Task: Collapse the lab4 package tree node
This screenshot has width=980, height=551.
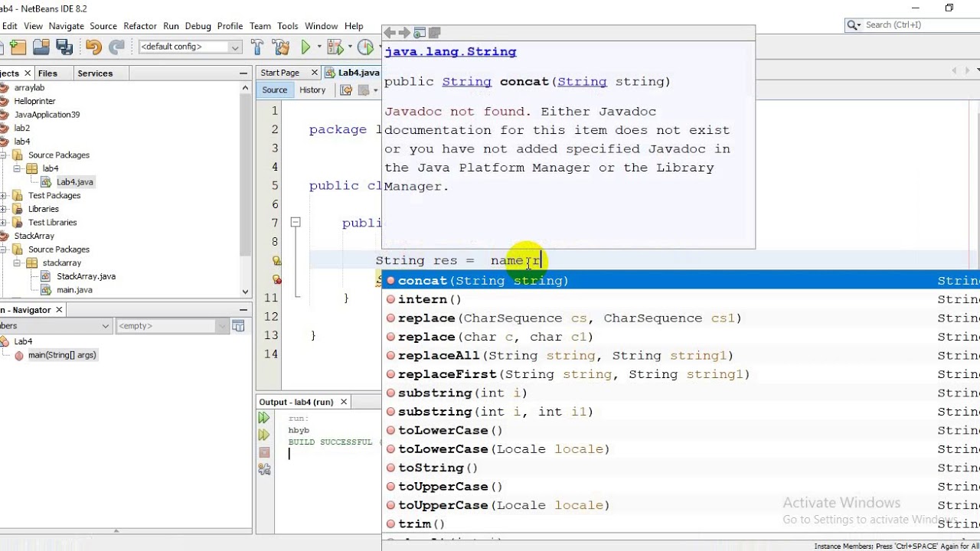Action: (x=16, y=168)
